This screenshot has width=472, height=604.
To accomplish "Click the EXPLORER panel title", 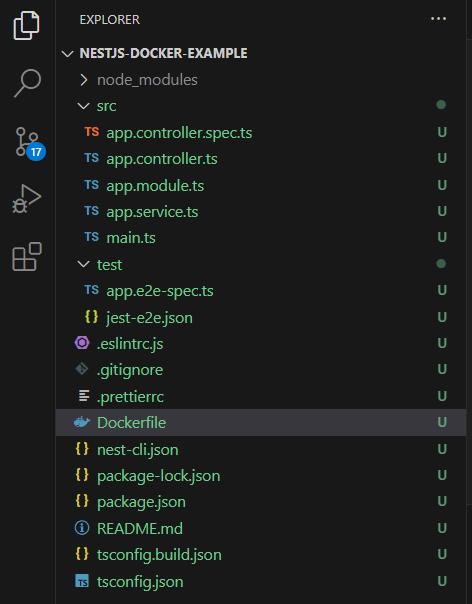I will pyautogui.click(x=109, y=20).
